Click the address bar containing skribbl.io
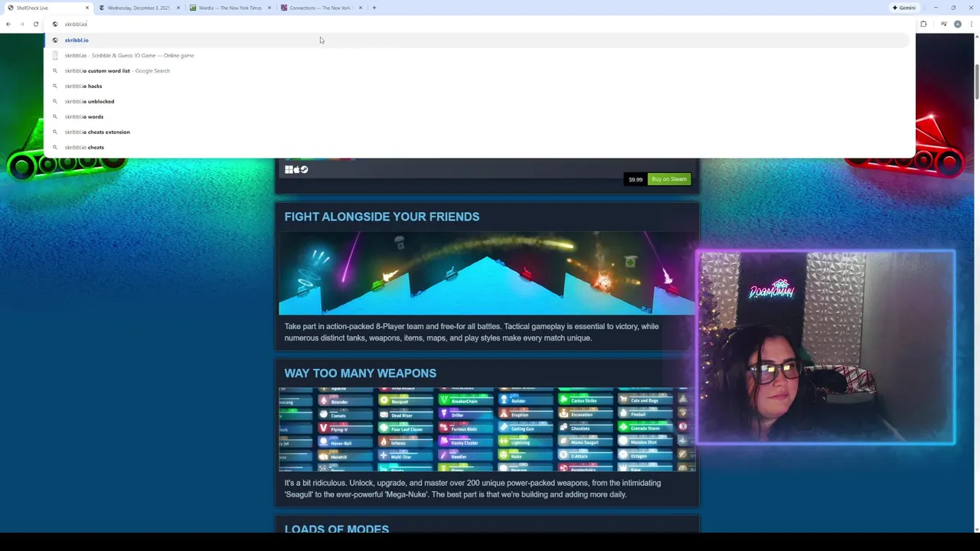This screenshot has width=980, height=551. [479, 24]
